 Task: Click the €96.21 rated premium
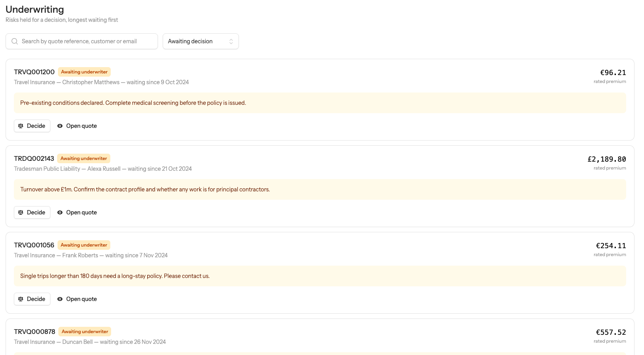pos(613,73)
